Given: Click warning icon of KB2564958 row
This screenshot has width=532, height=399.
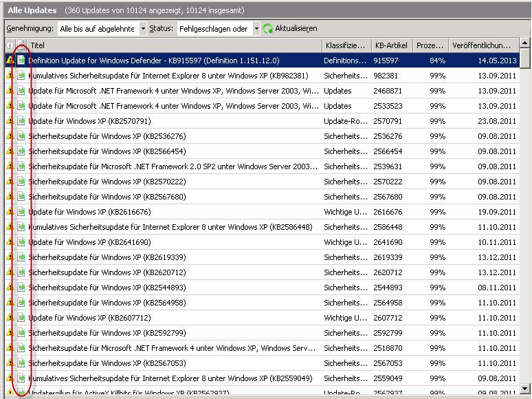Looking at the screenshot, I should coord(10,303).
